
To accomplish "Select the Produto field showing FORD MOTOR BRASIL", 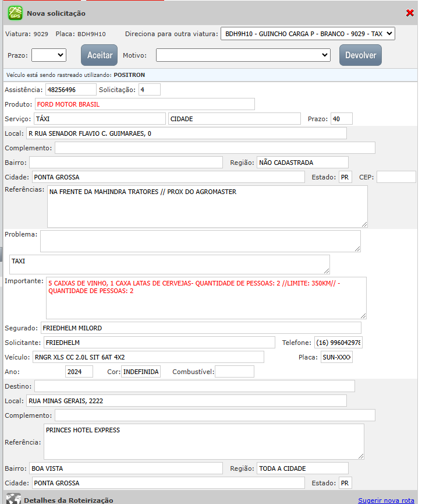I will pos(144,104).
